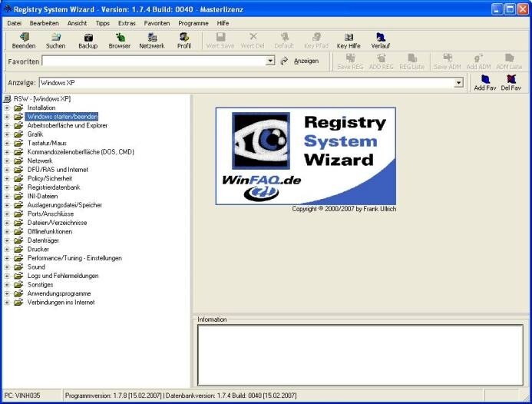This screenshot has height=404, width=532.
Task: Click the Registry System Wizard logo image
Action: (x=306, y=156)
